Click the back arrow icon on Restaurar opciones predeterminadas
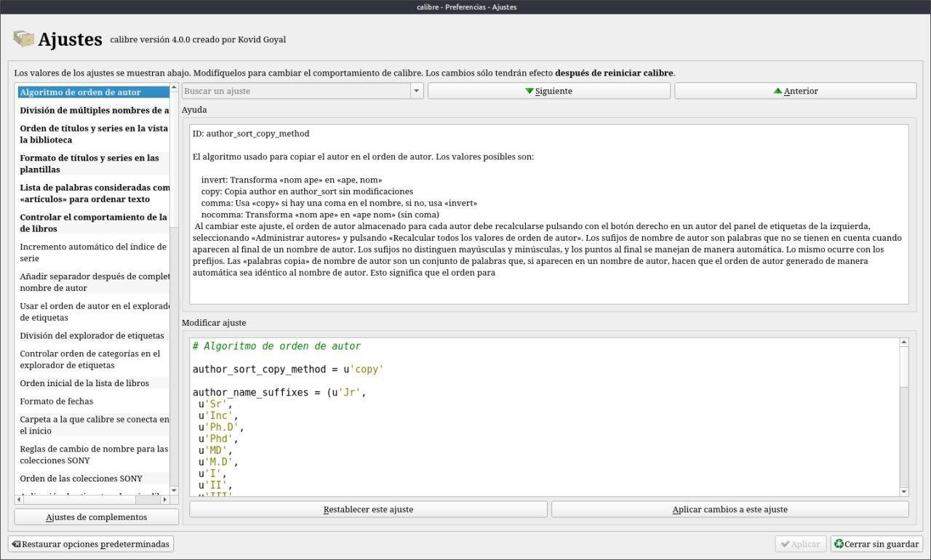 [16, 544]
